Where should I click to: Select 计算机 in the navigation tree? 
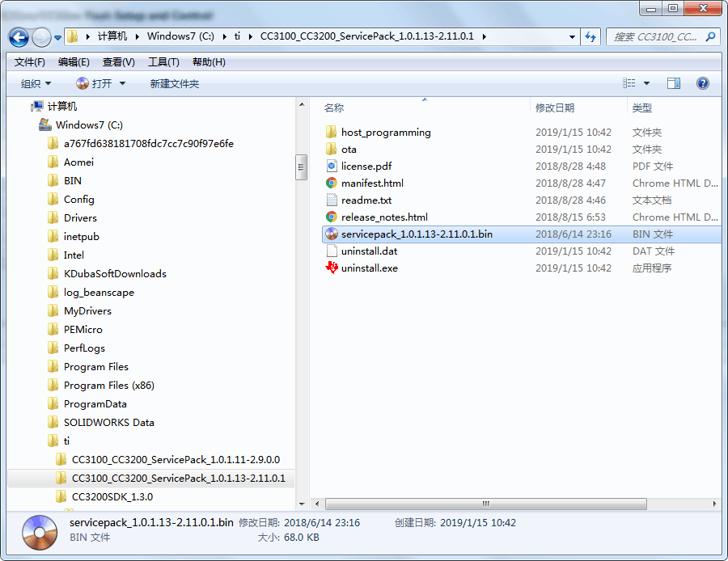coord(62,106)
